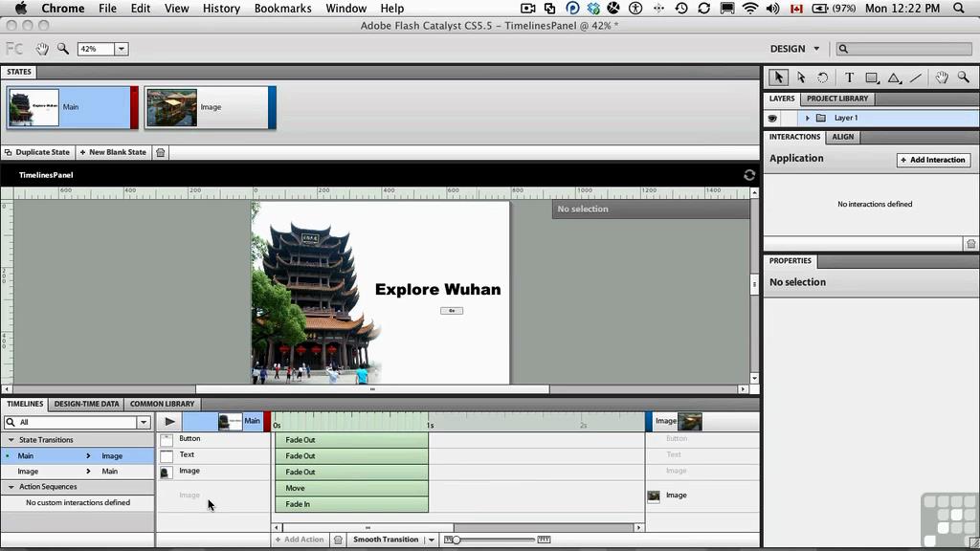Pick the Transform rotate tool
Image resolution: width=980 pixels, height=551 pixels.
pos(822,77)
